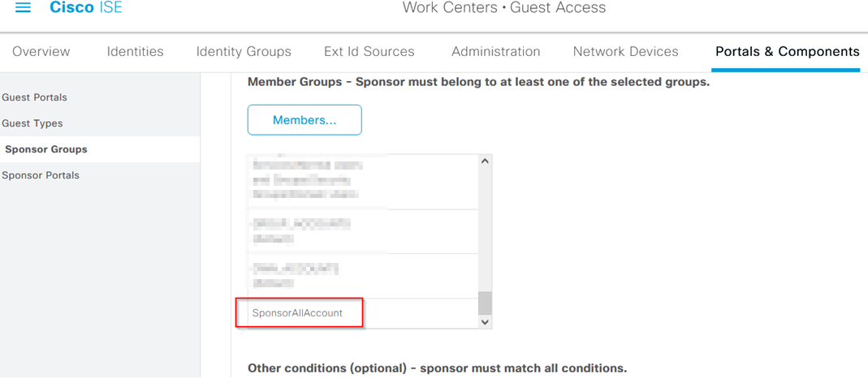Select the Ext Id Sources tab

(369, 52)
